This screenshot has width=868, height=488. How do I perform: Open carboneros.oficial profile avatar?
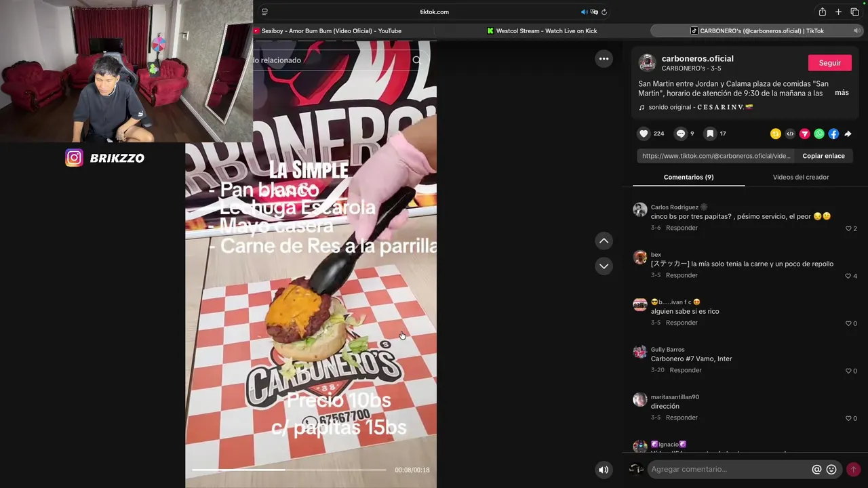[647, 63]
